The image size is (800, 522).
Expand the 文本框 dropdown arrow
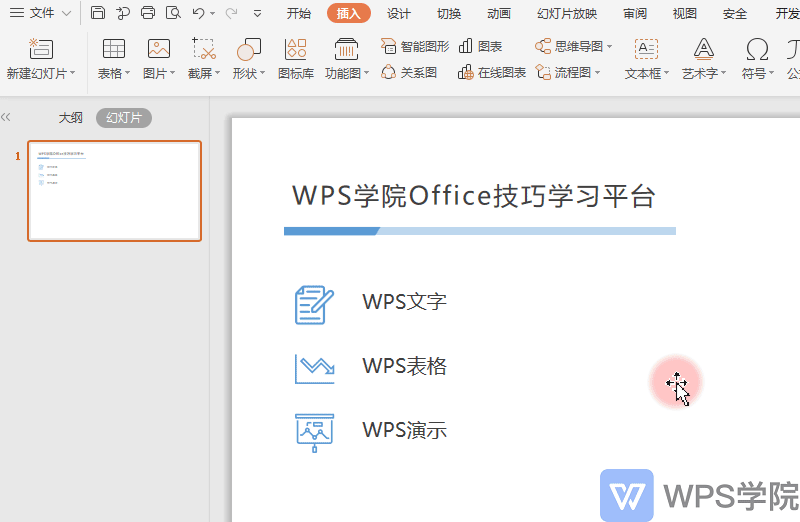(x=666, y=73)
